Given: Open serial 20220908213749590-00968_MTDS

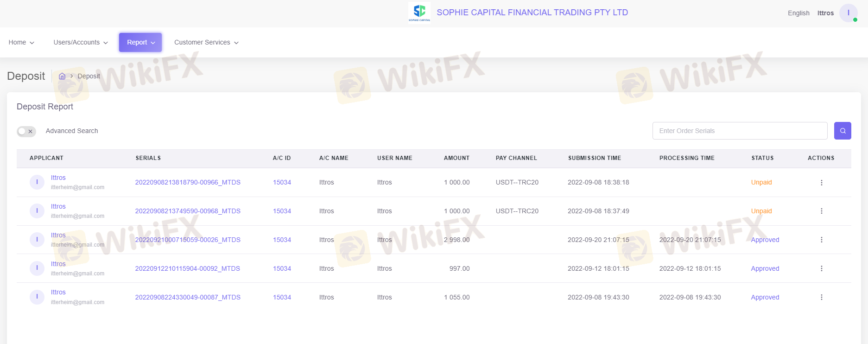Looking at the screenshot, I should [x=188, y=211].
